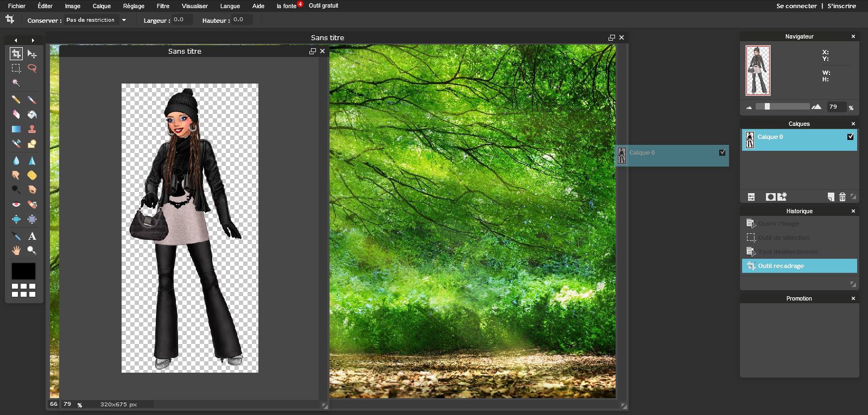Add a layer mask in Calques panel
Viewport: 868px width, 415px height.
pyautogui.click(x=770, y=197)
